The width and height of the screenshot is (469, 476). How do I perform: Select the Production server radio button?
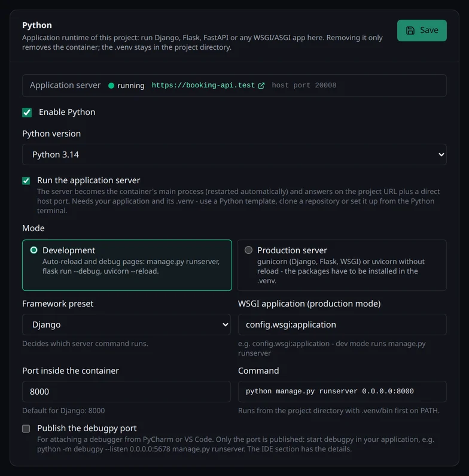(248, 250)
